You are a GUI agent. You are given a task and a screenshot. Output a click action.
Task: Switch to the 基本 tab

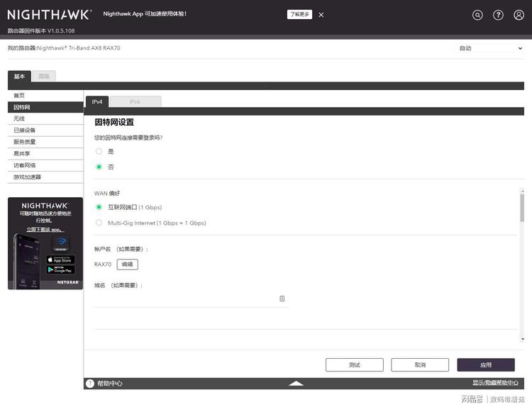pos(19,77)
